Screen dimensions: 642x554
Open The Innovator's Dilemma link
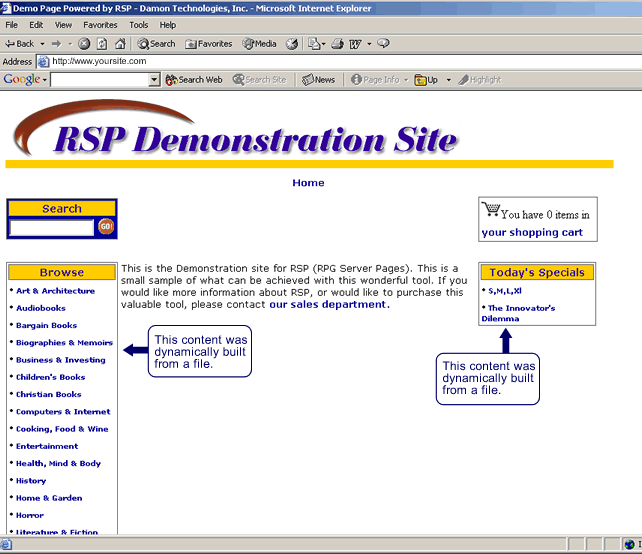[x=518, y=313]
